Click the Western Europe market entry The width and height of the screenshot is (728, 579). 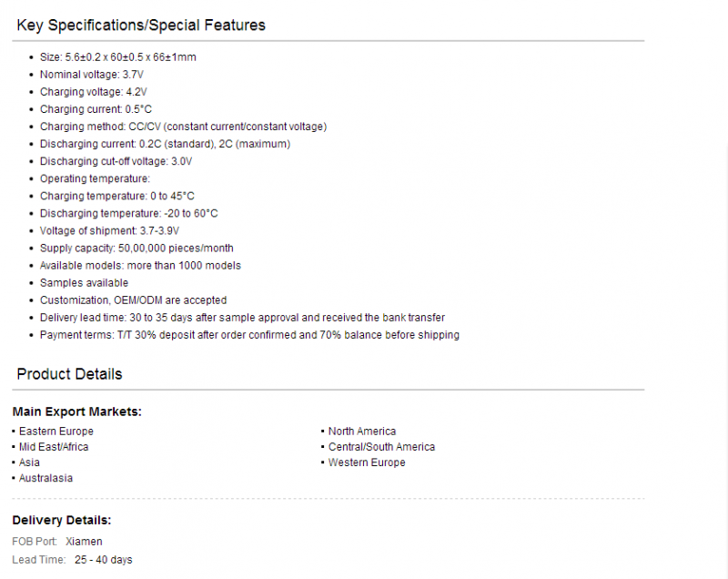[x=367, y=462]
